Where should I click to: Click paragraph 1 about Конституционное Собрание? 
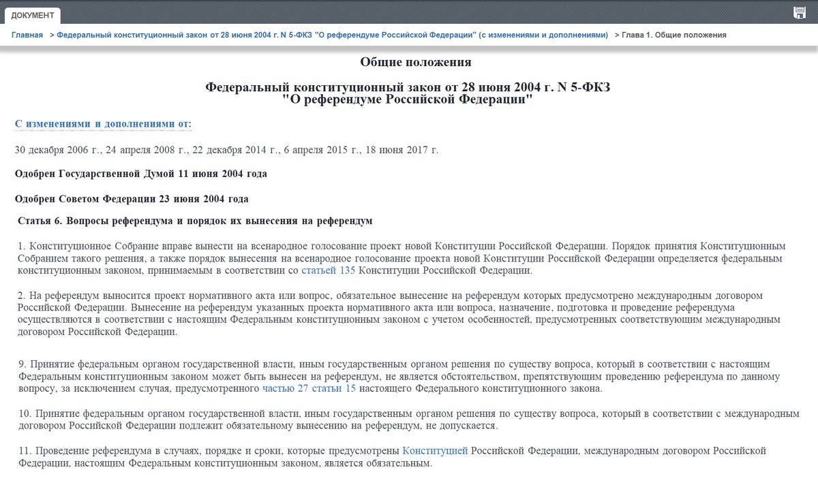(402, 258)
